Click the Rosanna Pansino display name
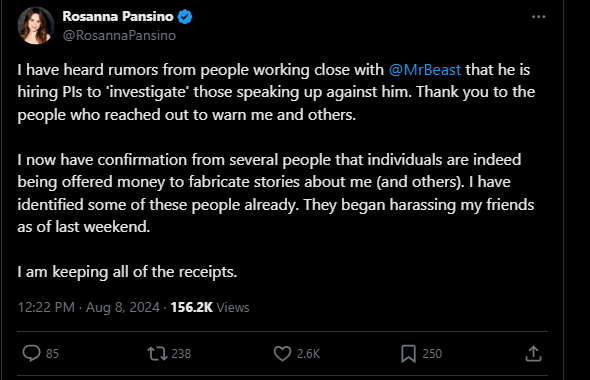Screen dimensions: 590x380 (118, 16)
